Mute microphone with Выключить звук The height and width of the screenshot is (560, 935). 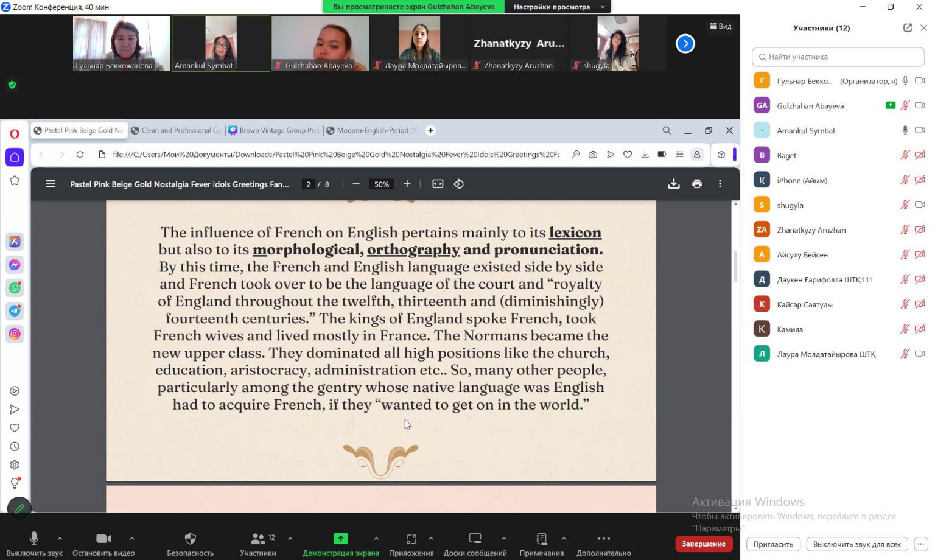tap(34, 543)
